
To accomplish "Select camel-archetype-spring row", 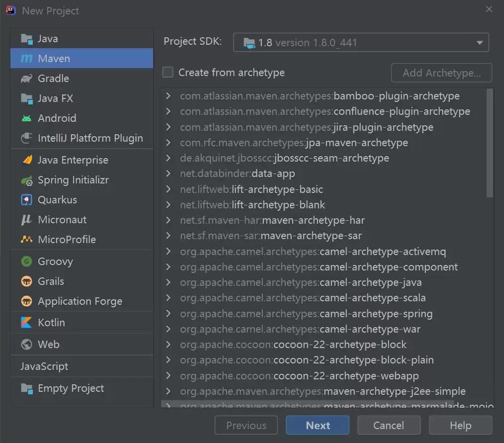I will (325, 313).
